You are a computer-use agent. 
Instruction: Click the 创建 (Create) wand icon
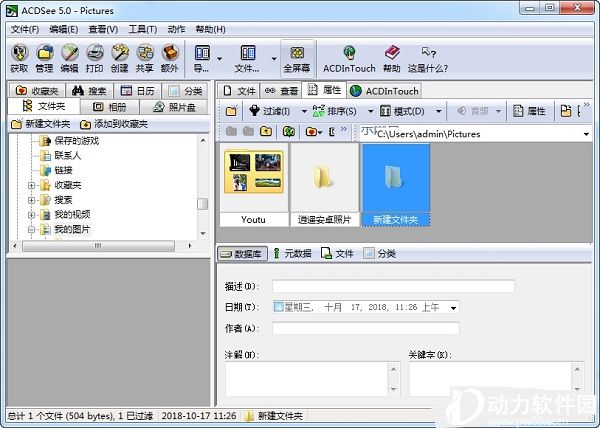coord(119,59)
